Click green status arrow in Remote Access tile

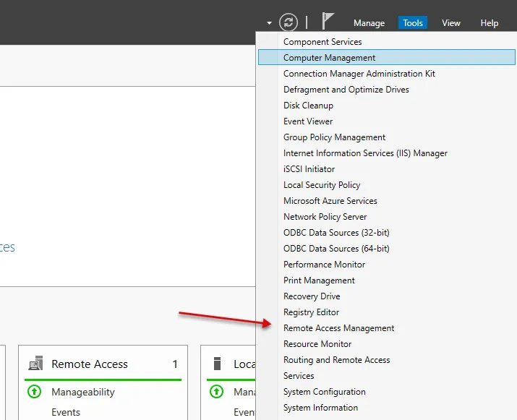pos(34,392)
